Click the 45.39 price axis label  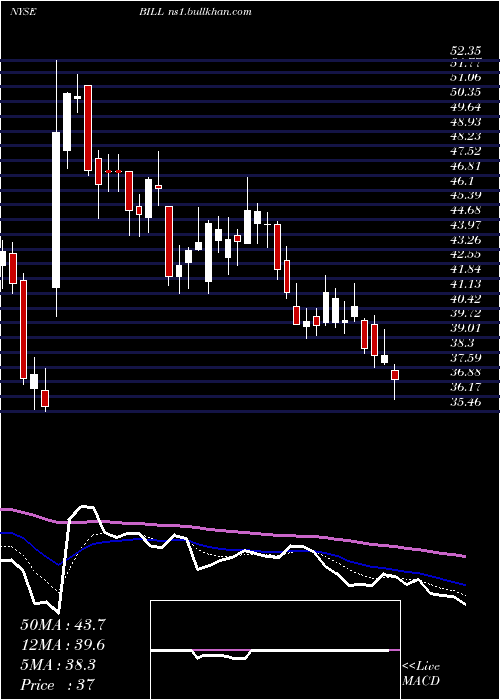(466, 196)
